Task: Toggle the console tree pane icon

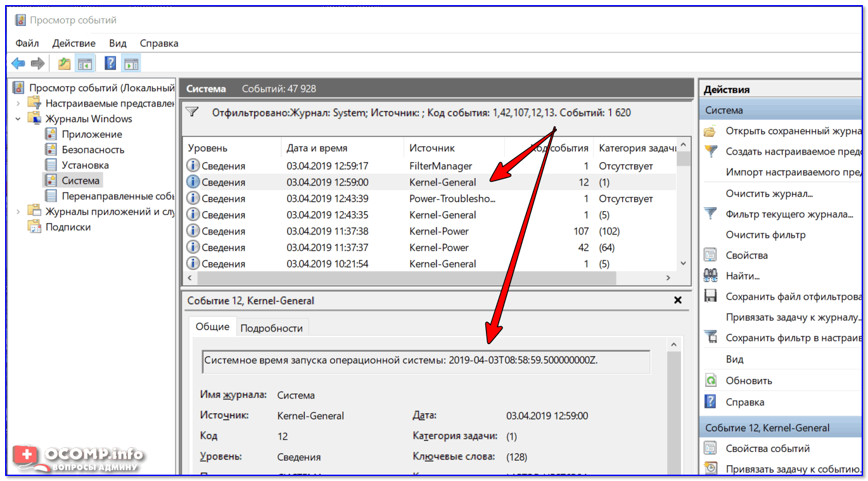Action: pos(84,63)
